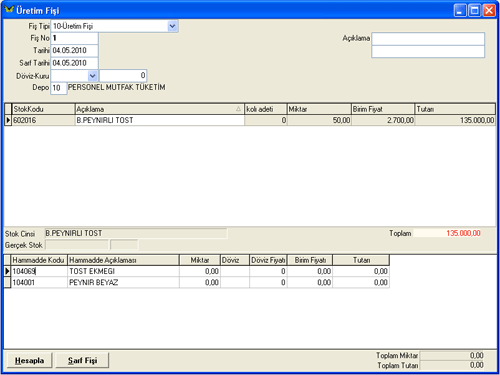500x375 pixels.
Task: Click the second Açıklama text box
Action: click(428, 52)
